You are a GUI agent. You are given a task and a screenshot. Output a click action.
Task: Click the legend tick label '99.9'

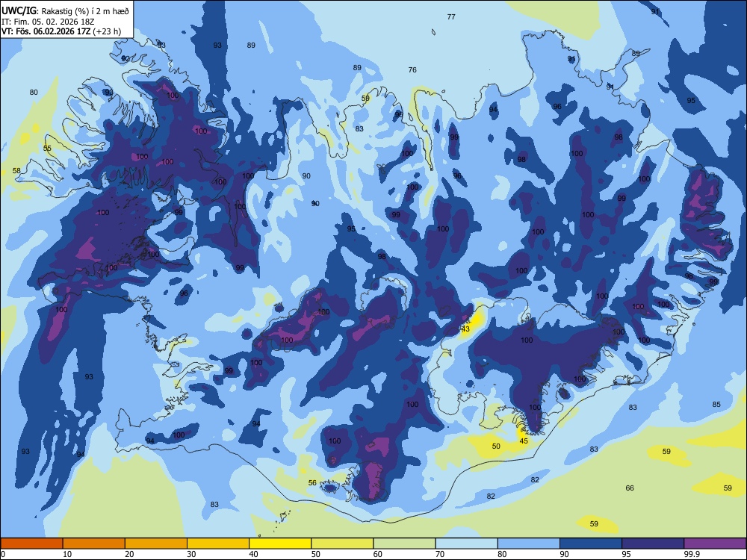(x=692, y=554)
